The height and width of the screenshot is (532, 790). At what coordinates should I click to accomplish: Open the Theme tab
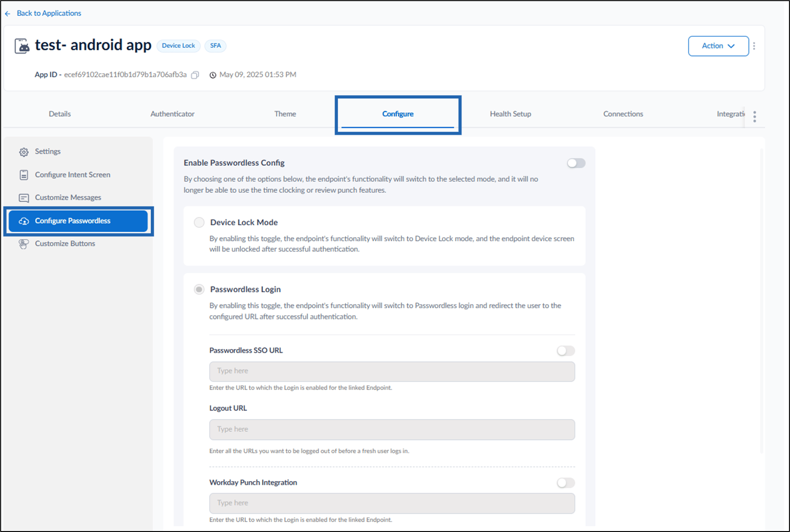pos(285,114)
